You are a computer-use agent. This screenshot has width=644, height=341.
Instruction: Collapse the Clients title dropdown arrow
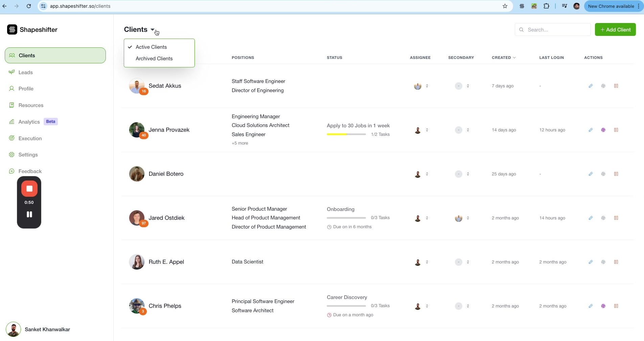click(x=153, y=30)
